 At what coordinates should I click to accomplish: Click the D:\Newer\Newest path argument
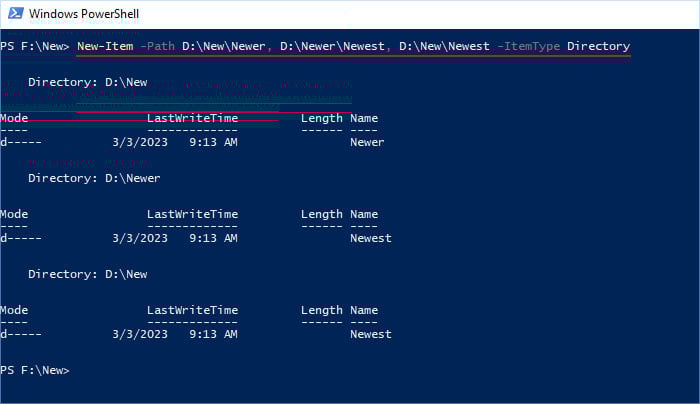[x=332, y=46]
